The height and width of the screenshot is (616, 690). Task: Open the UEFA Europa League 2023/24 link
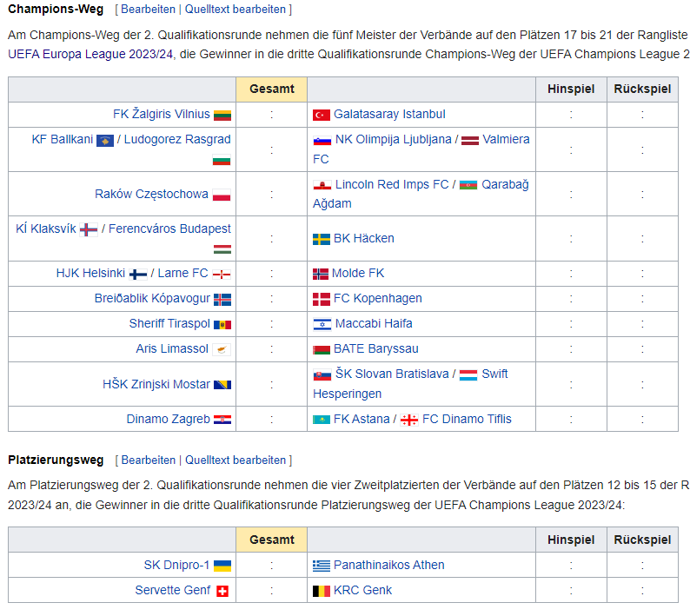coord(90,54)
